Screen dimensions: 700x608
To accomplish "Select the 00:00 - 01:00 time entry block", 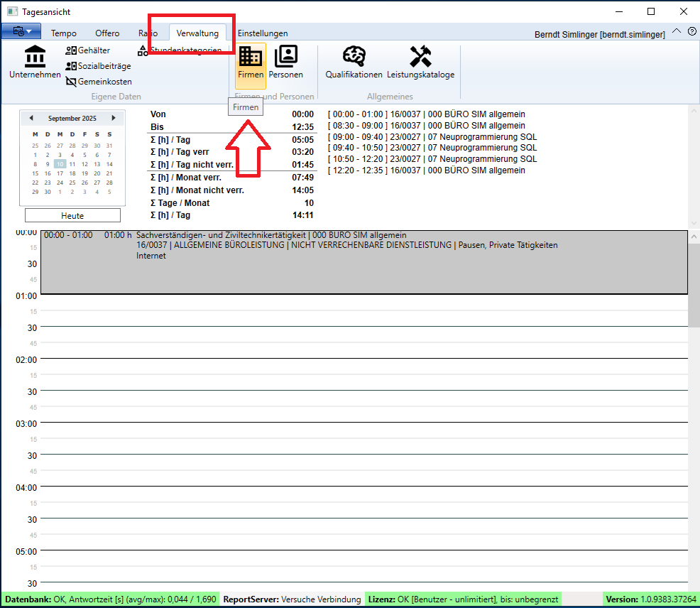I will 363,261.
